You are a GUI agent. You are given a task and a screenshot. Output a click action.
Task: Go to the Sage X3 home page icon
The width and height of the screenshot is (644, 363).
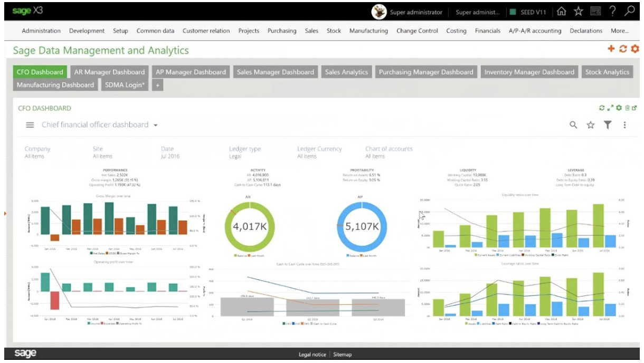tap(562, 12)
